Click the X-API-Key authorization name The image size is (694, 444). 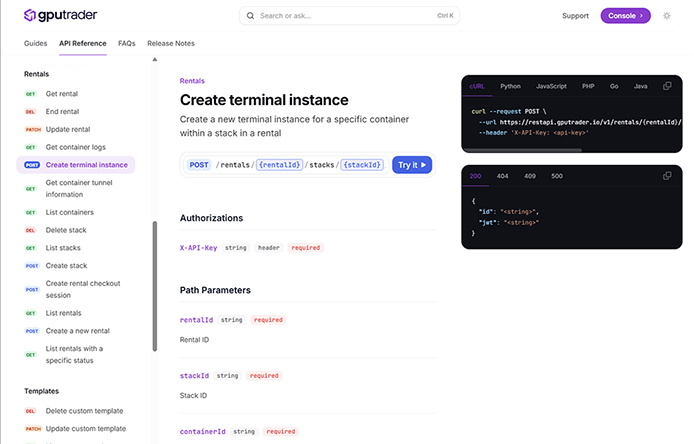click(x=198, y=248)
